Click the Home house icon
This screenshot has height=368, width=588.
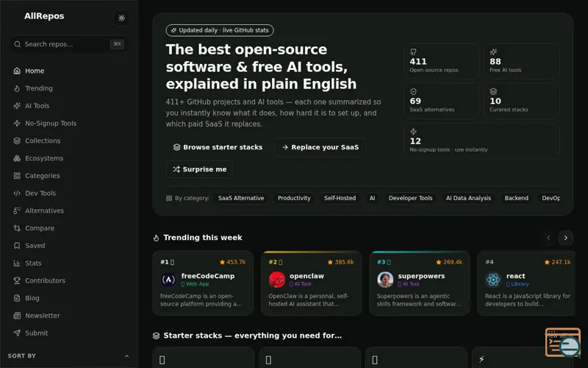tap(17, 71)
